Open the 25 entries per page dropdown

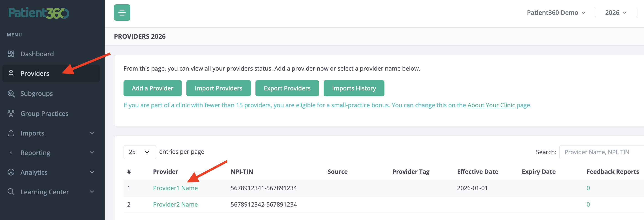coord(140,152)
